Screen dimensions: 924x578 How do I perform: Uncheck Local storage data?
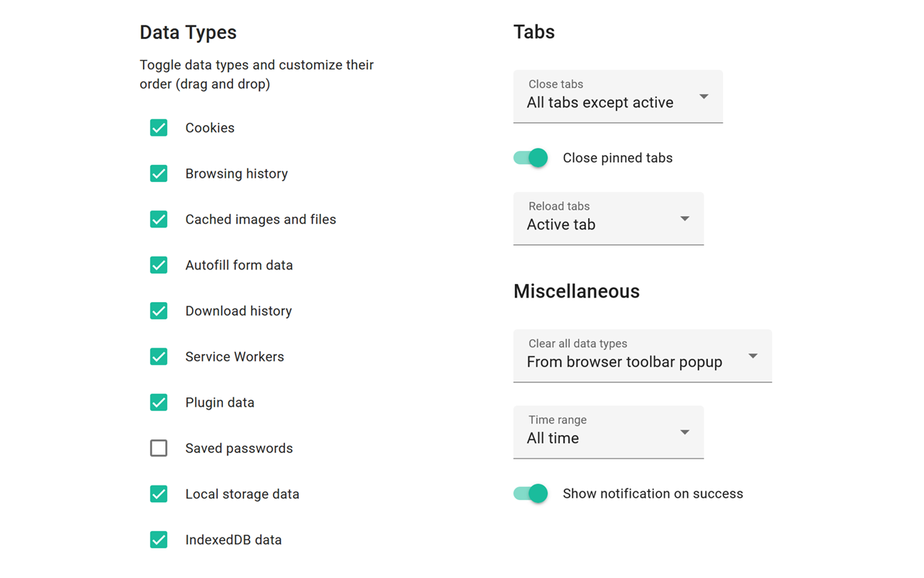[159, 494]
